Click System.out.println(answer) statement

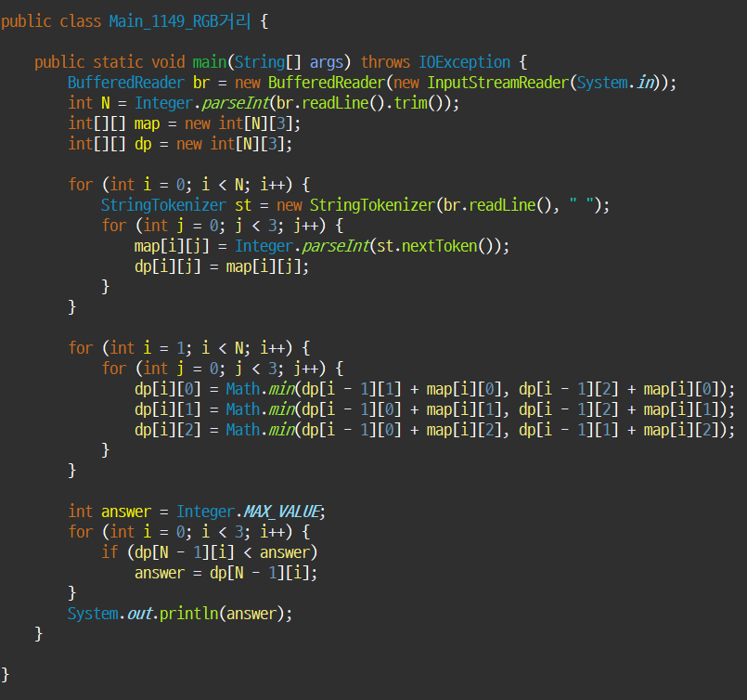coord(180,614)
